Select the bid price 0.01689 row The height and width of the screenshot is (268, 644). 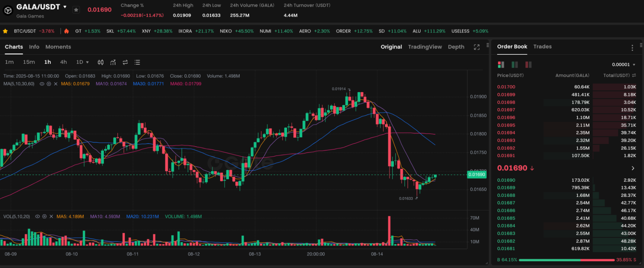pyautogui.click(x=566, y=188)
